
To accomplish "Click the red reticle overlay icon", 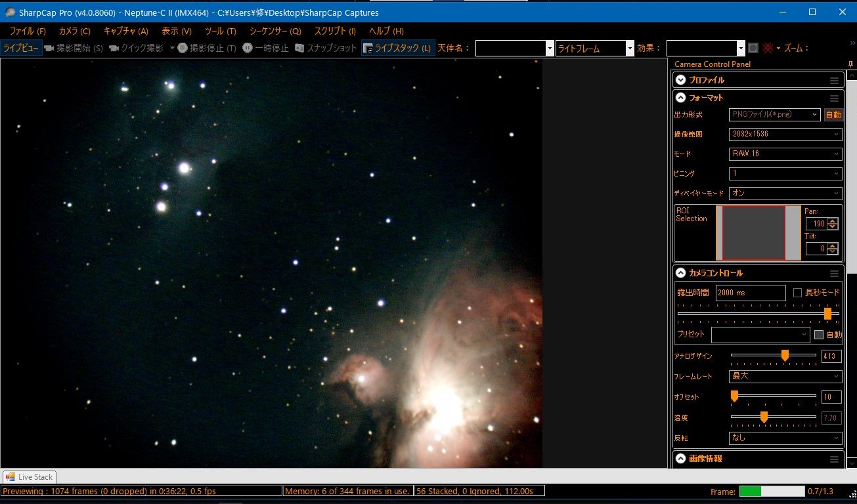I will pyautogui.click(x=767, y=48).
